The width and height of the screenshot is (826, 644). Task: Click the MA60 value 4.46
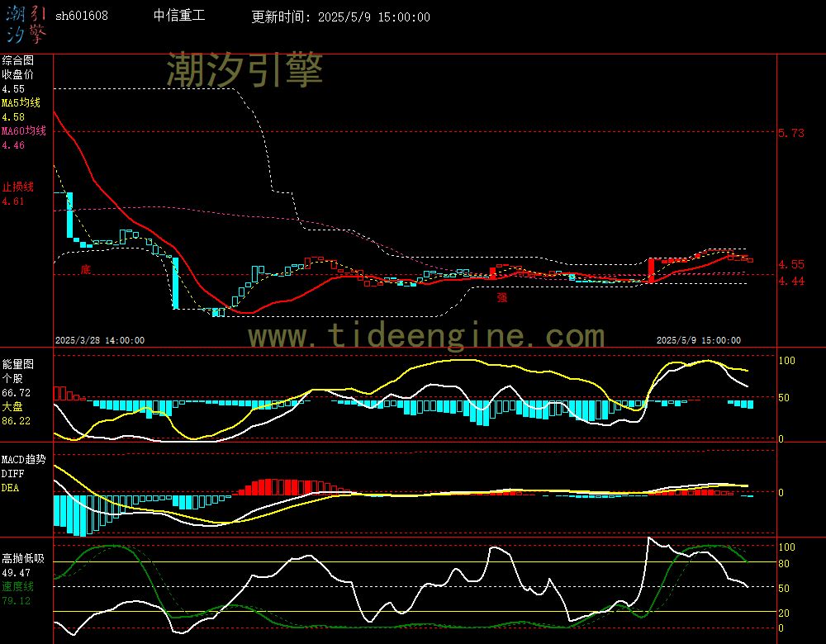(13, 144)
